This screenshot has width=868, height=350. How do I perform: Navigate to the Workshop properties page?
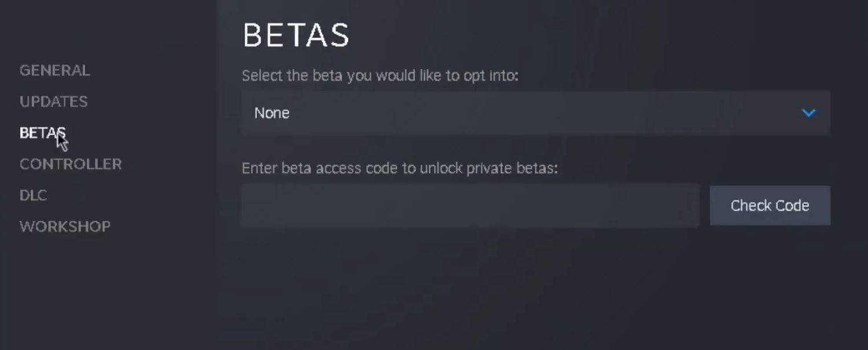pyautogui.click(x=65, y=227)
